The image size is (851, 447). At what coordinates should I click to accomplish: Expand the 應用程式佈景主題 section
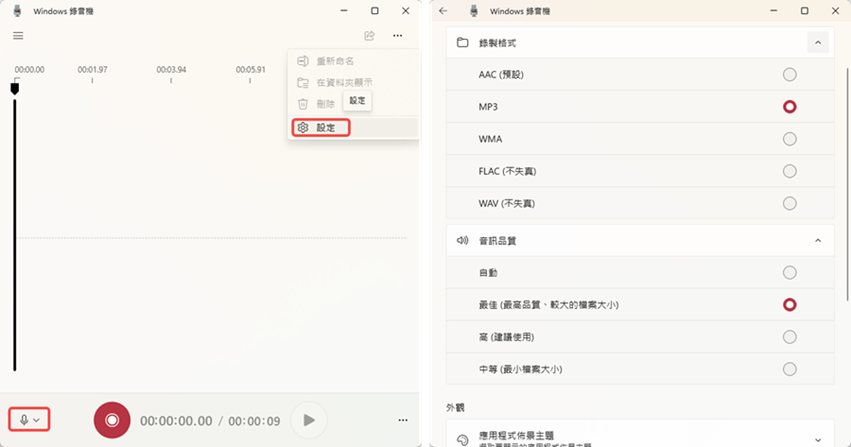(818, 440)
